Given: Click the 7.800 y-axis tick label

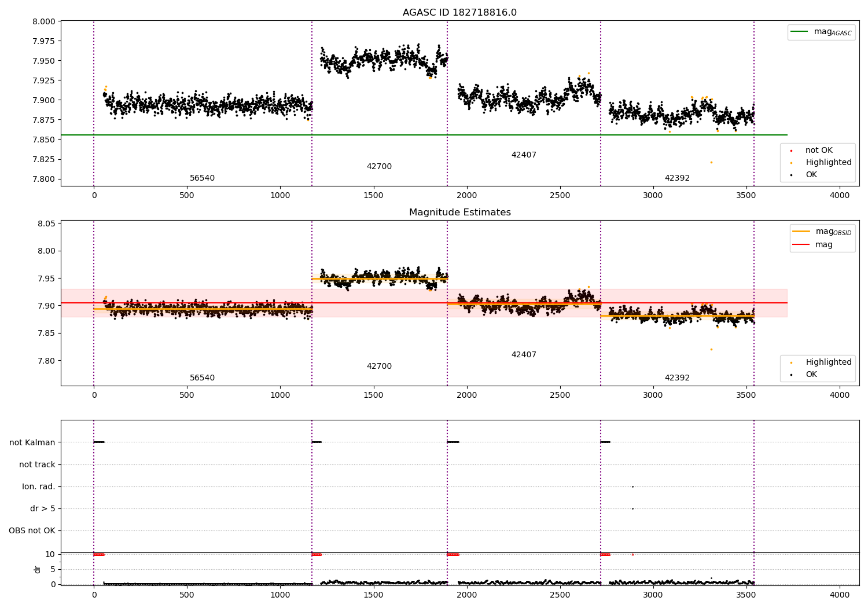Looking at the screenshot, I should (x=43, y=180).
